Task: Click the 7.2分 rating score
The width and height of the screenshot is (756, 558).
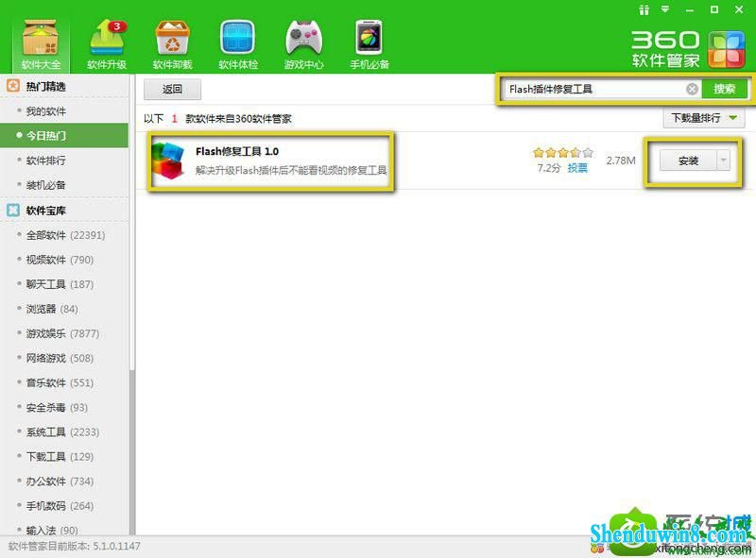Action: (549, 168)
